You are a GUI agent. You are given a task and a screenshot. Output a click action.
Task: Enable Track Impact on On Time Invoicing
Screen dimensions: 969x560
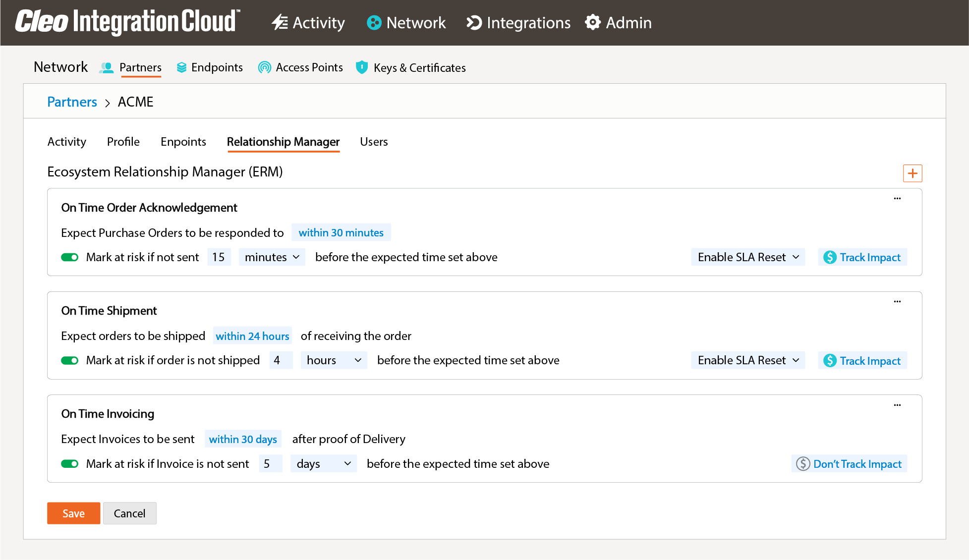click(849, 463)
